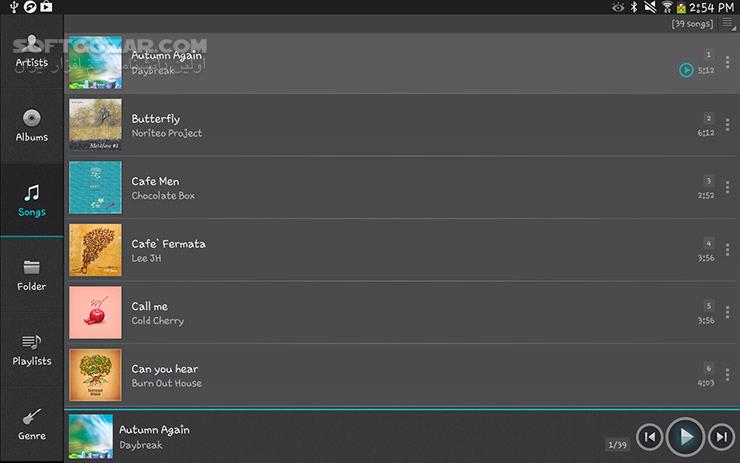This screenshot has height=463, width=740.
Task: Play the song Cafe` Fermata
Action: [401, 250]
